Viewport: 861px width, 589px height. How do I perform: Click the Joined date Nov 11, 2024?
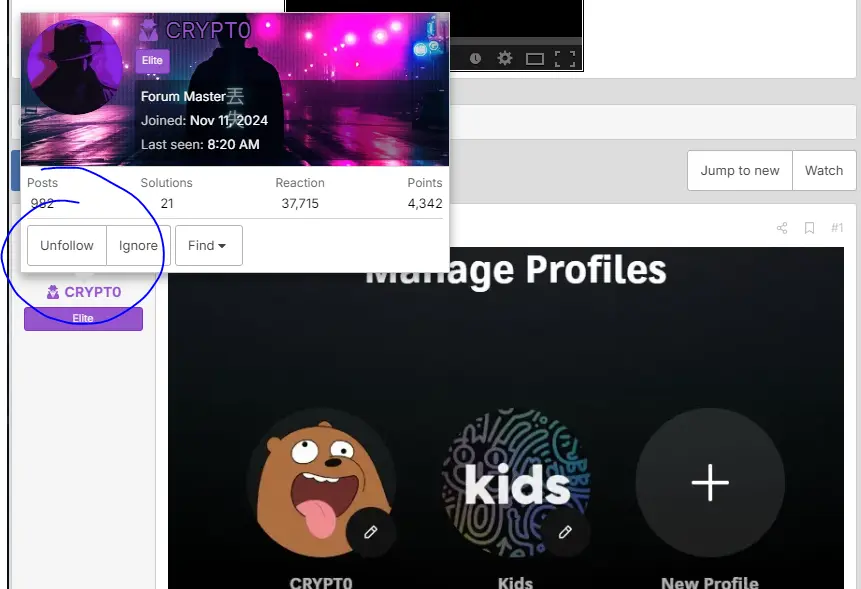pos(228,121)
